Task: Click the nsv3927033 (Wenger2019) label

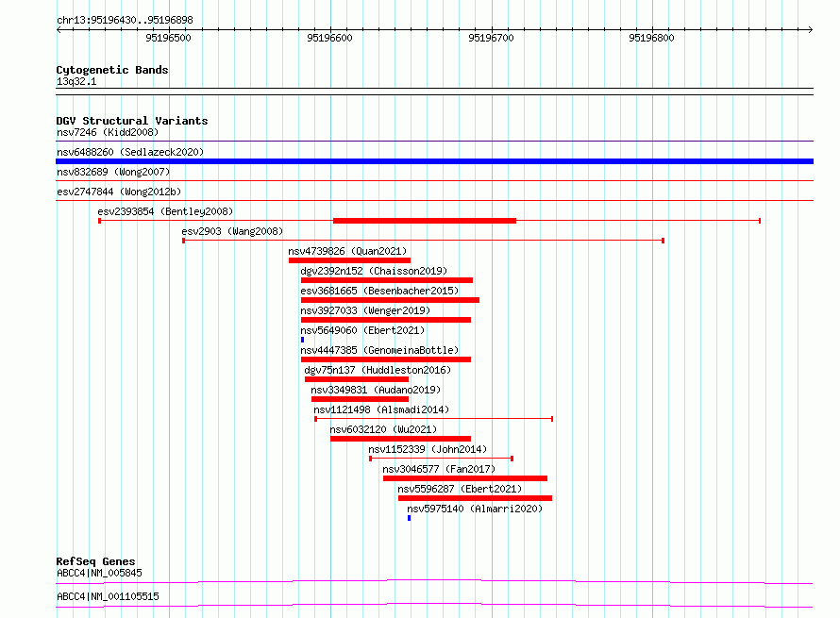Action: 365,310
